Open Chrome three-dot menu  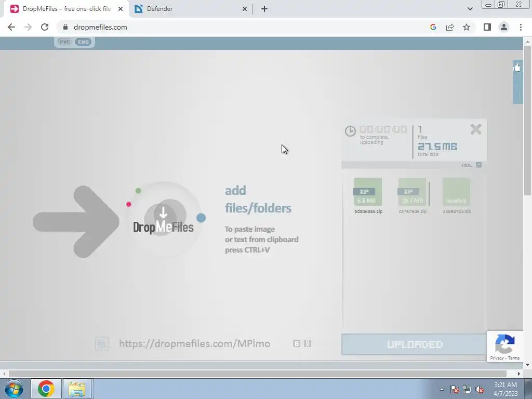[521, 27]
